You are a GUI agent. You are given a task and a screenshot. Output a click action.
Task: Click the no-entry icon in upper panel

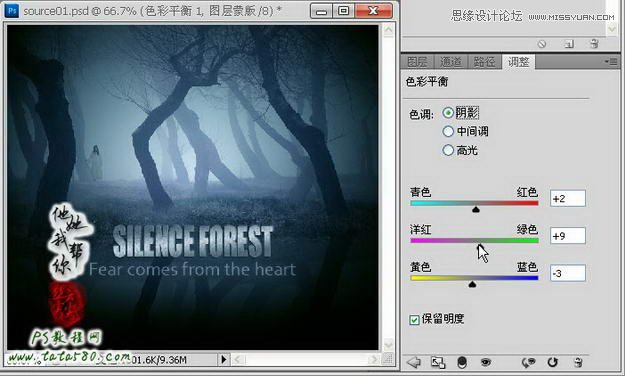point(542,44)
